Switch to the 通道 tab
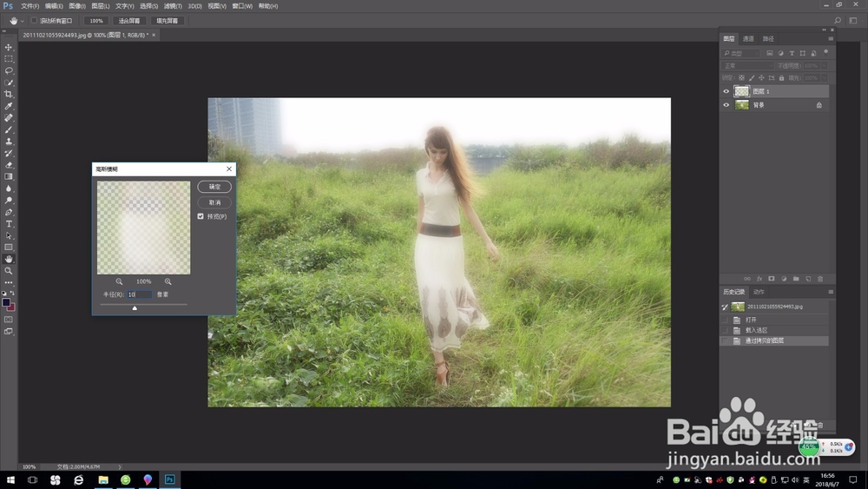The image size is (868, 489). [x=748, y=39]
